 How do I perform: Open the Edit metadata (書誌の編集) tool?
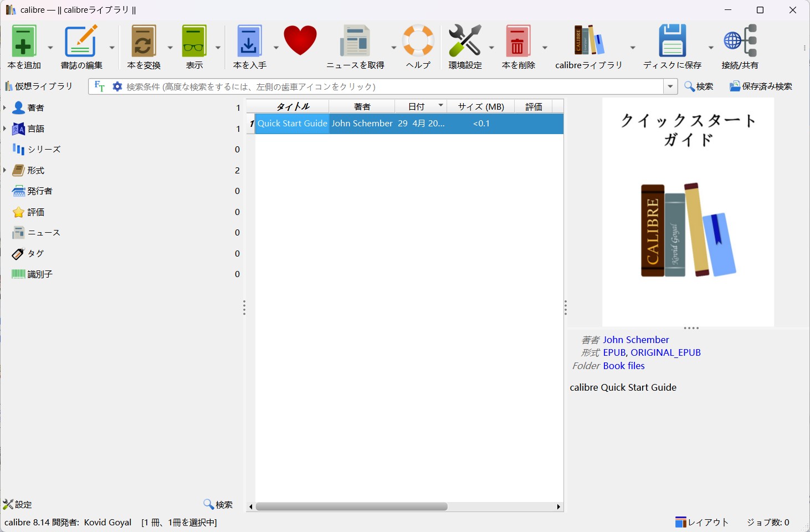(x=81, y=42)
